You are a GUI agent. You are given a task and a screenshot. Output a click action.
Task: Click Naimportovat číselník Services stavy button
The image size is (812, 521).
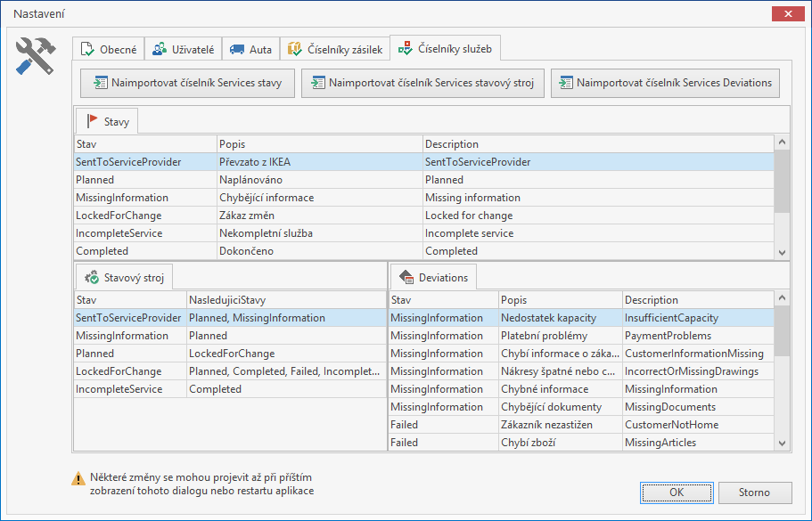tap(187, 84)
